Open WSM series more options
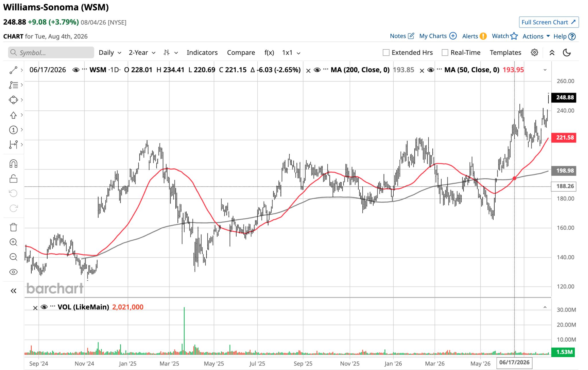The height and width of the screenshot is (370, 588). [x=84, y=69]
